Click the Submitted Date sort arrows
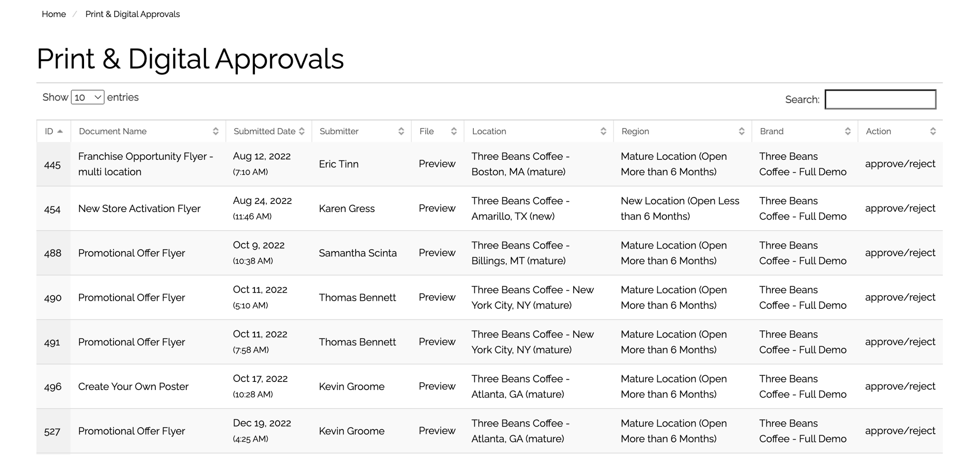This screenshot has width=980, height=455. 302,131
